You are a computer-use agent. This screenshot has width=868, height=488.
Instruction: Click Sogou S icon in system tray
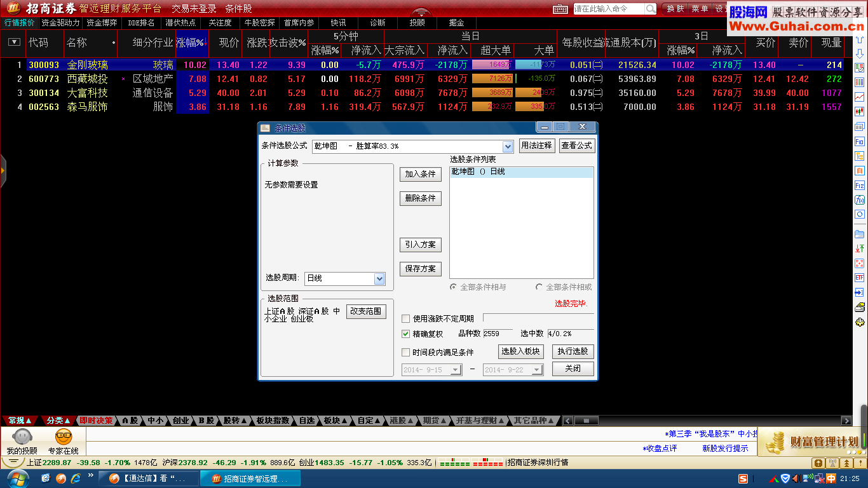(743, 478)
